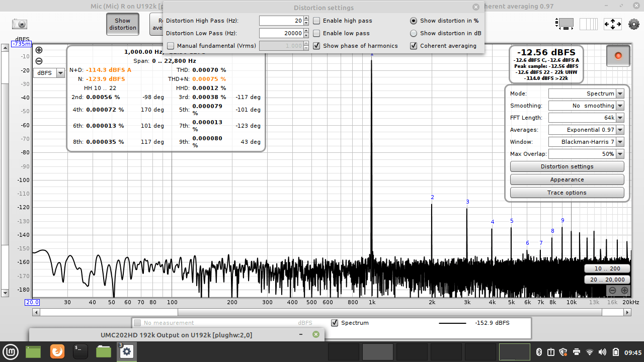The height and width of the screenshot is (362, 644).
Task: Toggle Coherent averaging checkbox
Action: 414,46
